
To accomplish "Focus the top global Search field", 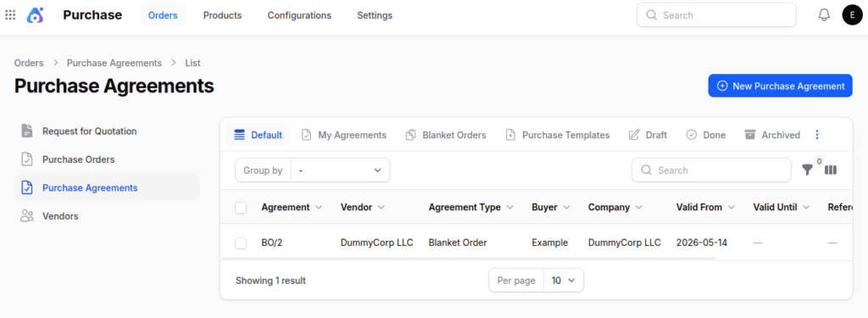I will (x=716, y=15).
